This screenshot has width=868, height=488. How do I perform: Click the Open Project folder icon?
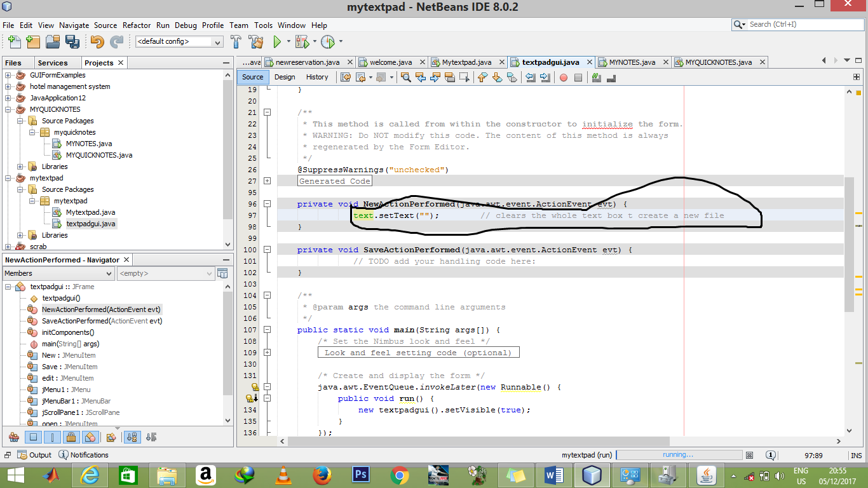click(53, 42)
